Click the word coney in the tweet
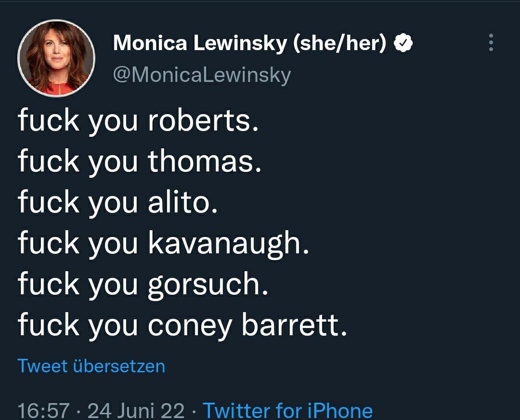 coord(190,326)
